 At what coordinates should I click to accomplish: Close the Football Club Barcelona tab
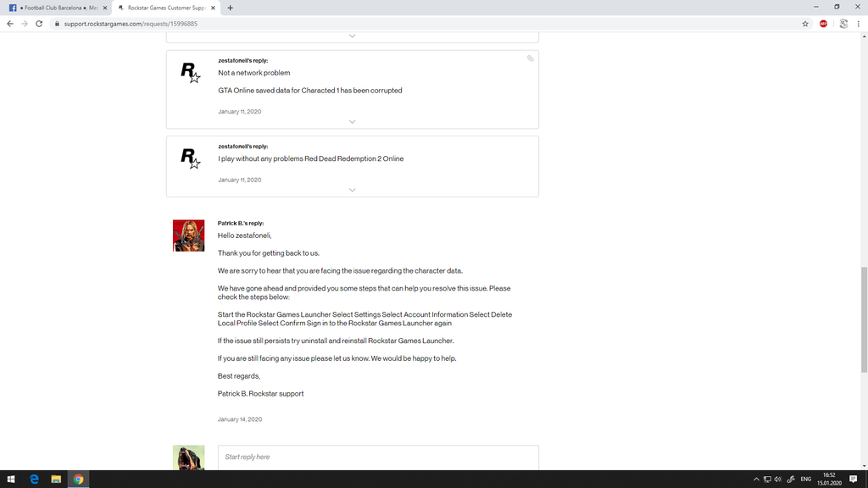click(105, 8)
